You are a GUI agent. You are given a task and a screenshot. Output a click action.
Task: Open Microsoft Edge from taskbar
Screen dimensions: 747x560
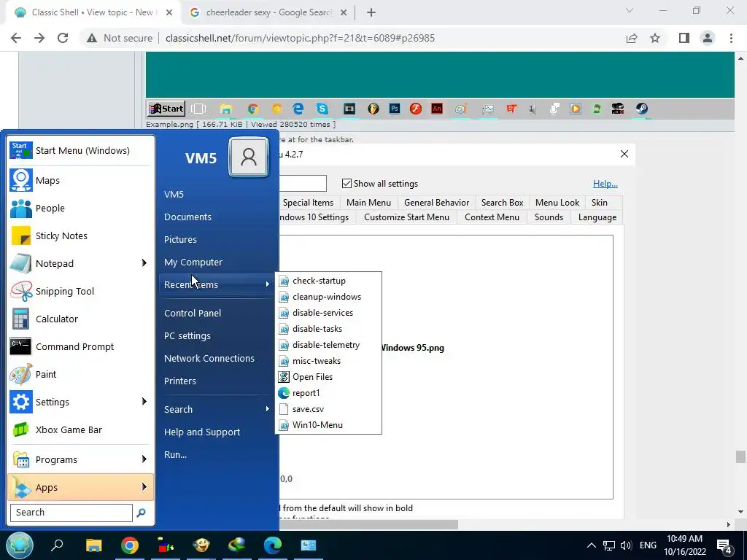click(x=273, y=545)
